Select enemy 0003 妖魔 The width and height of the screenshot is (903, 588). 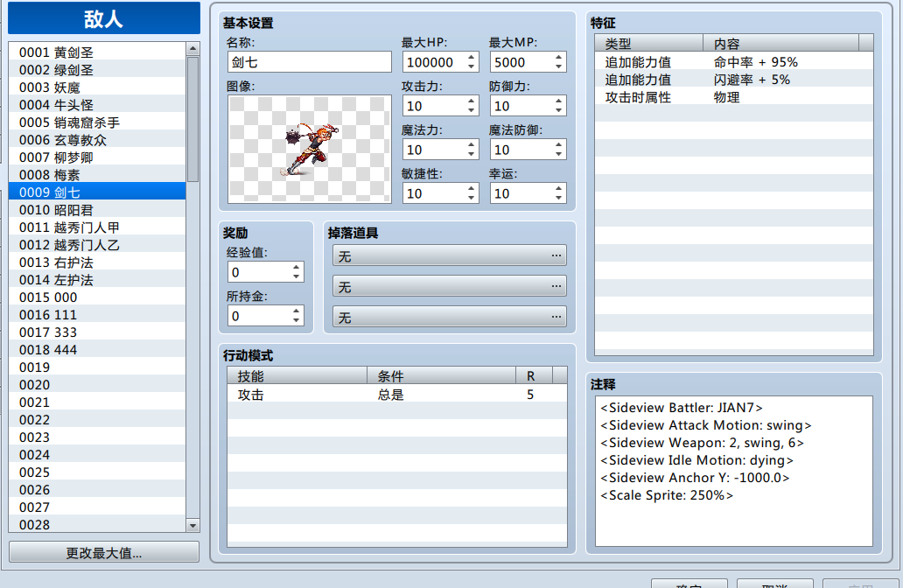click(97, 87)
